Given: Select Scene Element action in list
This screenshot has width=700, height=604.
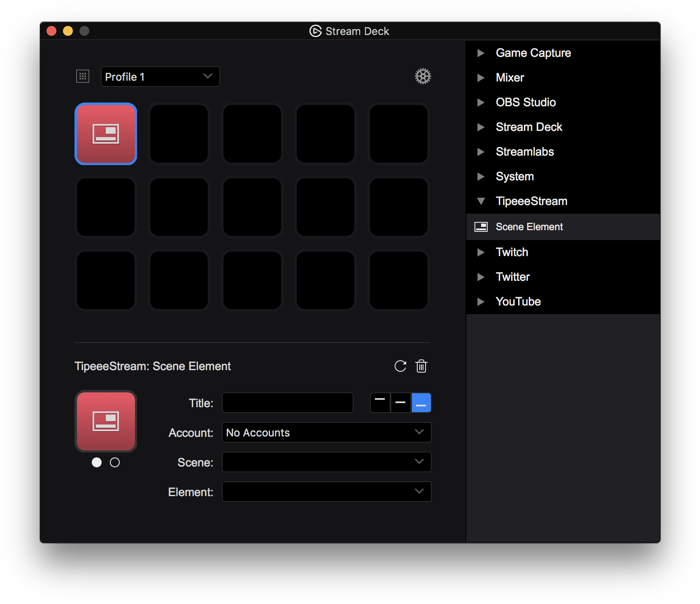Looking at the screenshot, I should click(529, 227).
